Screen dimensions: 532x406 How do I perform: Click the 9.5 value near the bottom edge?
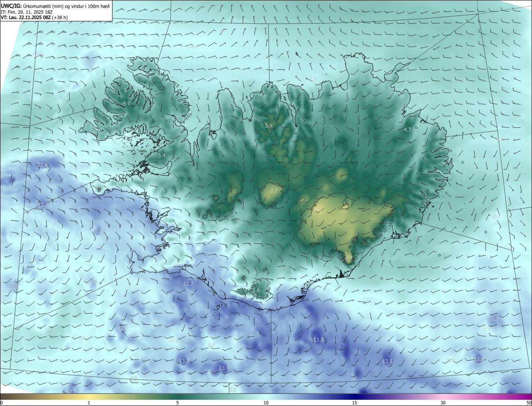point(233,389)
